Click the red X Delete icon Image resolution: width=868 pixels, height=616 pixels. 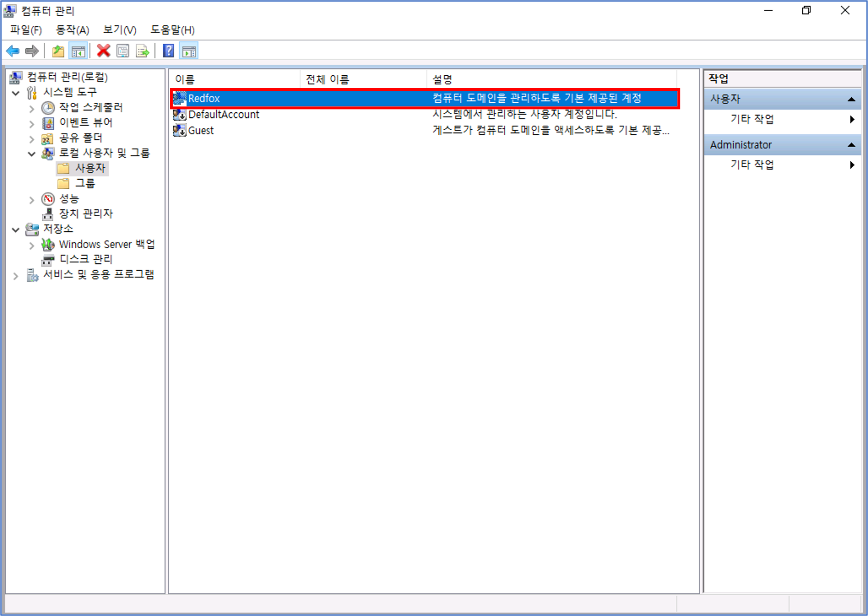coord(103,51)
